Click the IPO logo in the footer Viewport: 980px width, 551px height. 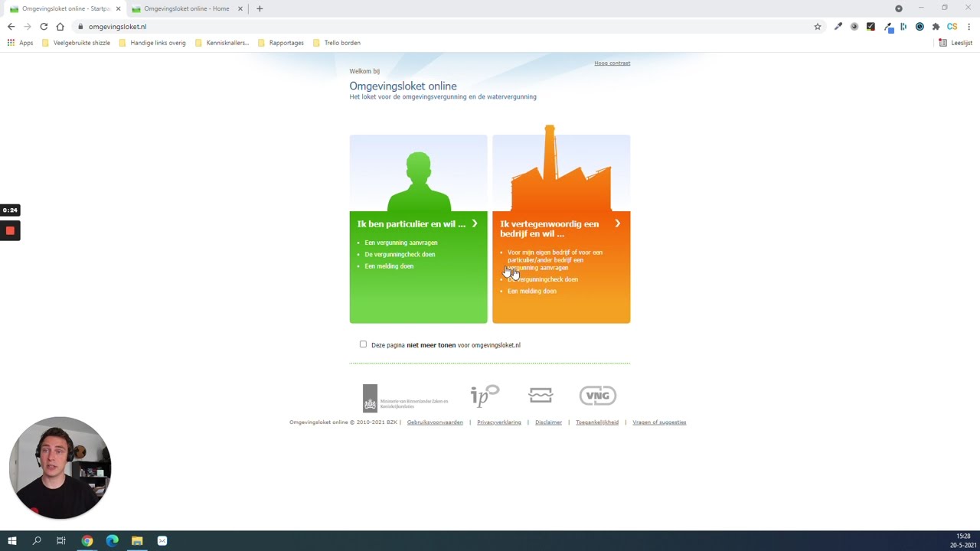[x=485, y=395]
